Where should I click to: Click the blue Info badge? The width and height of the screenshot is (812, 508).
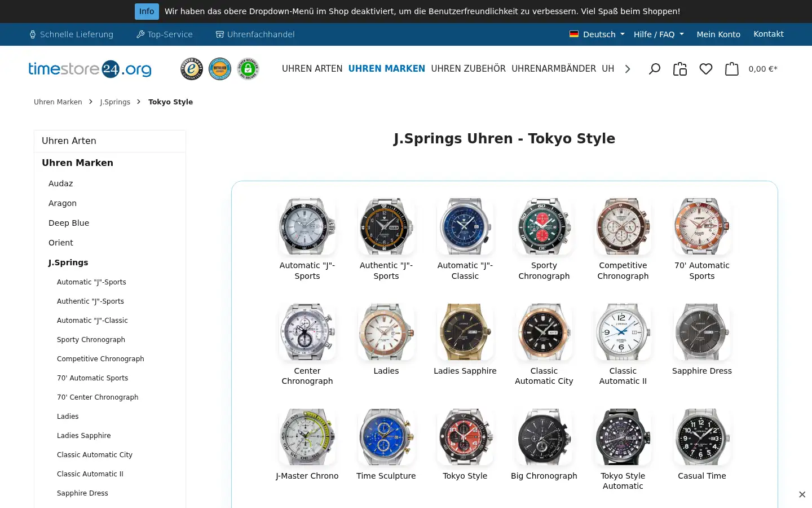tap(147, 11)
